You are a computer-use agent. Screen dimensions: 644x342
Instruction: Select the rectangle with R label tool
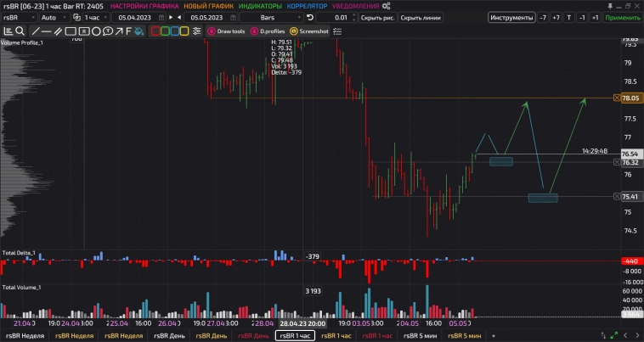tap(84, 31)
